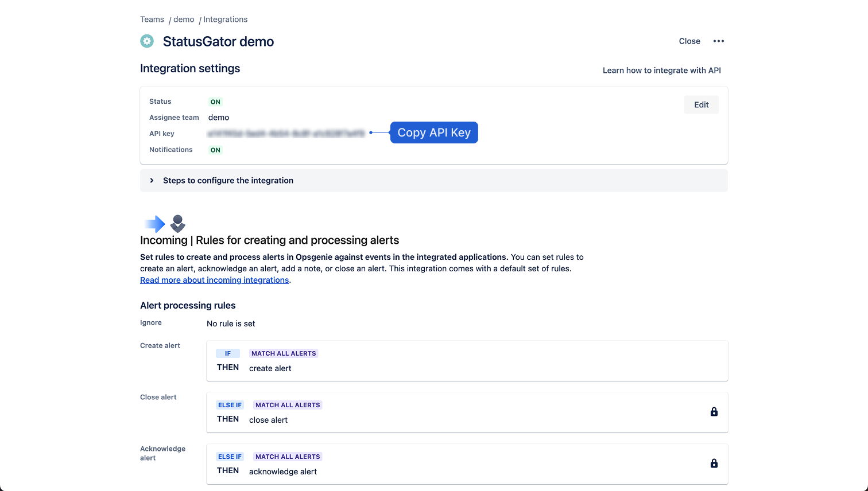
Task: Open the three-dots more options menu
Action: click(719, 41)
